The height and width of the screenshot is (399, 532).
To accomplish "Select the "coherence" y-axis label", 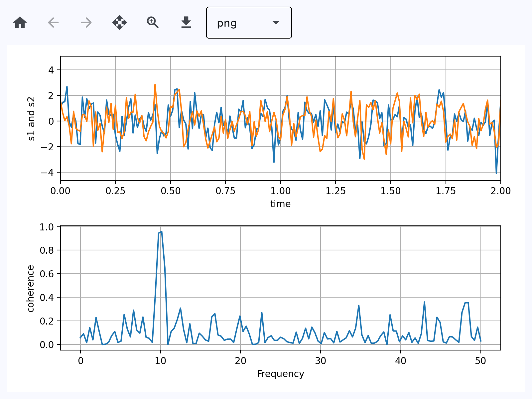I will click(x=31, y=288).
